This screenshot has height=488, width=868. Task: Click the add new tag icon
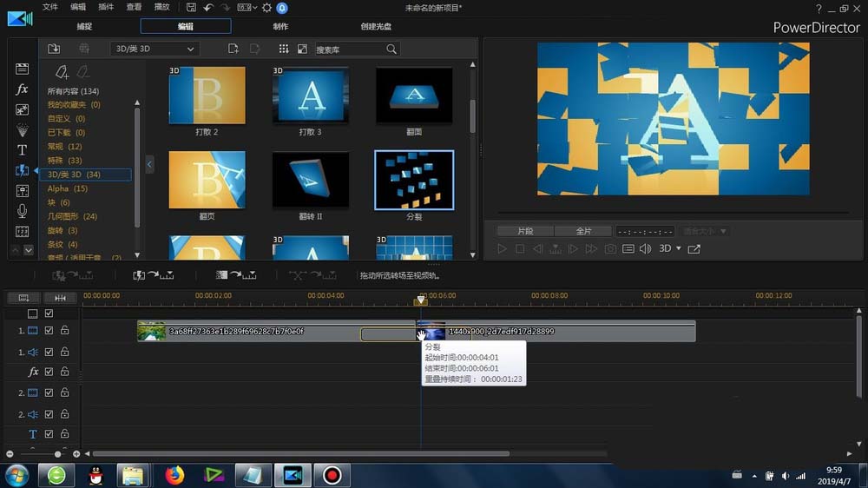point(62,71)
